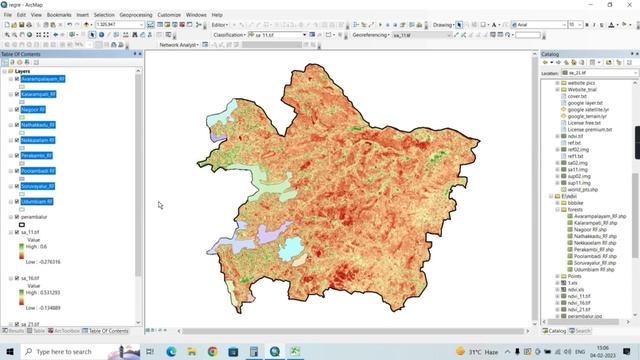
Task: Click List By Selection icon
Action: tap(27, 62)
